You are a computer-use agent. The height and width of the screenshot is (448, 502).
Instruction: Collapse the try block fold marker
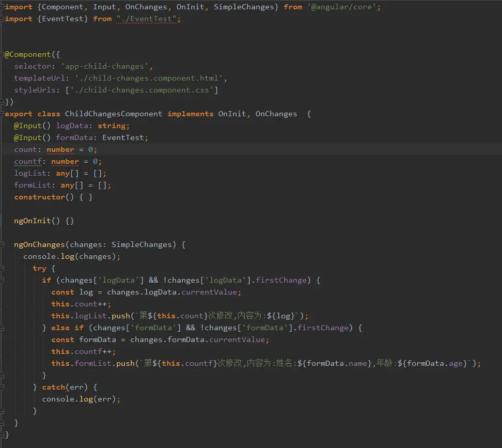pos(2,268)
